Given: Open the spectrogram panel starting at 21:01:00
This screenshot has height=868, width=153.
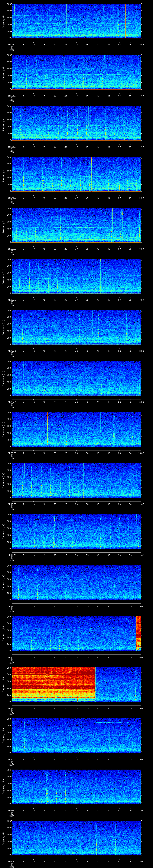Looking at the screenshot, I should pos(77,21).
